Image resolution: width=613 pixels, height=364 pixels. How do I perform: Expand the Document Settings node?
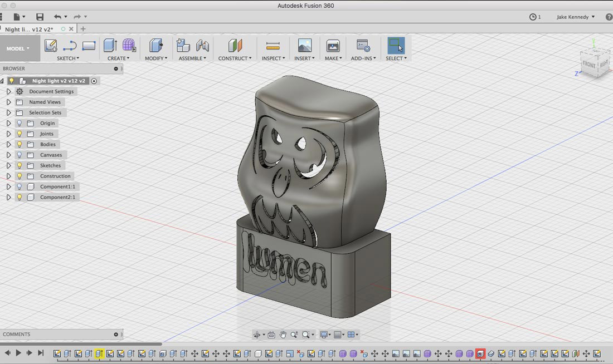point(8,92)
